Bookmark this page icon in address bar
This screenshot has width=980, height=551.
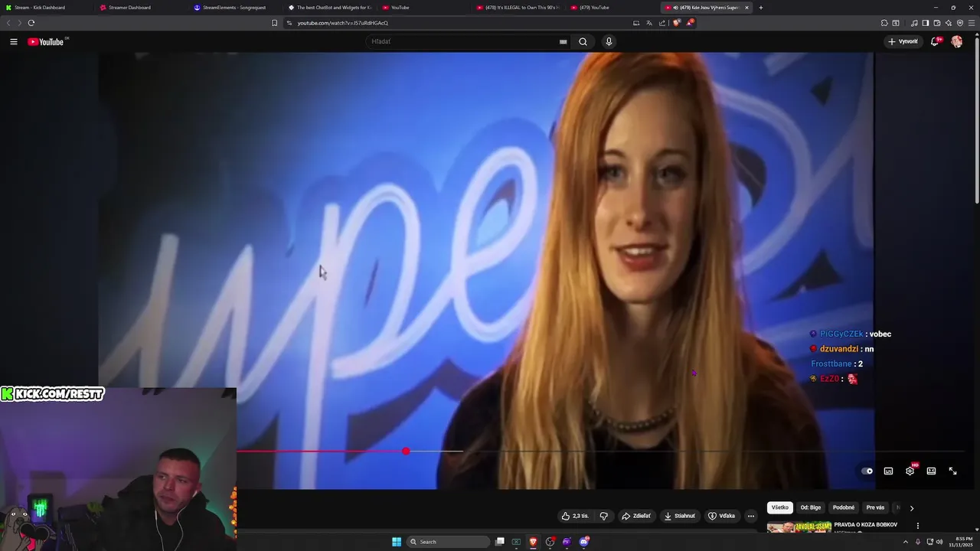(274, 23)
